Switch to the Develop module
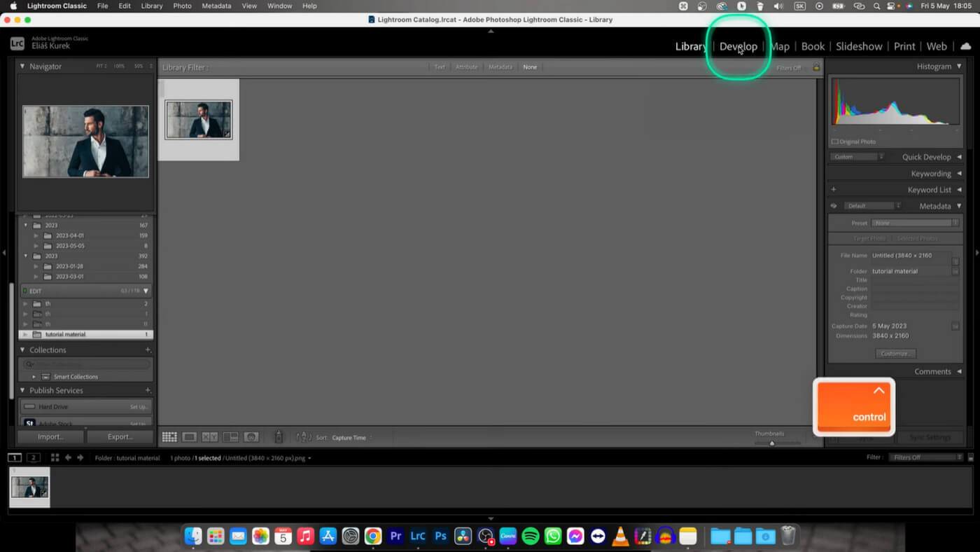Screen dimensions: 980x552 tap(738, 46)
